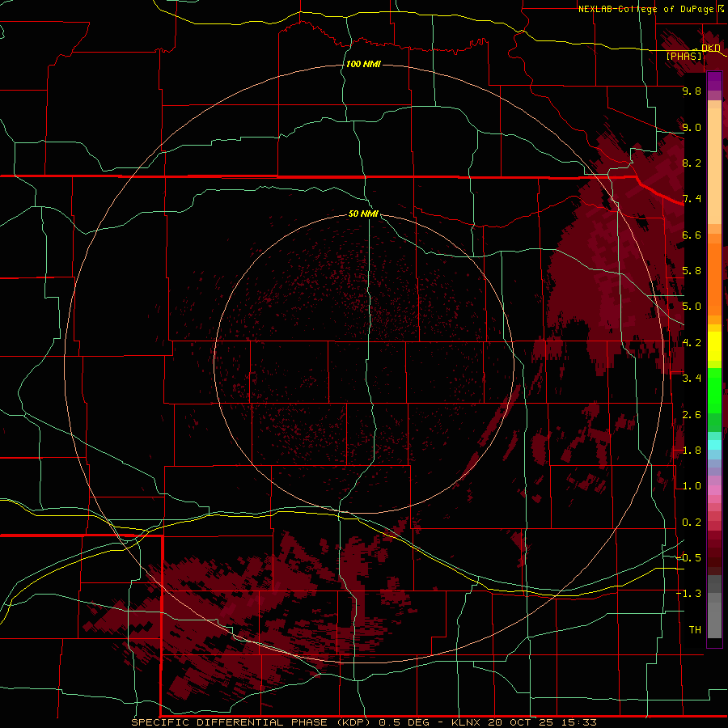Pick the yellow segment of the color bar
The width and height of the screenshot is (728, 728).
714,346
